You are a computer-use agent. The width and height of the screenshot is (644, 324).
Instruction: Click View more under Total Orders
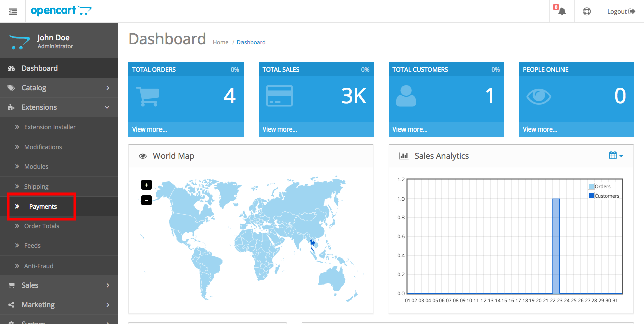click(x=149, y=129)
